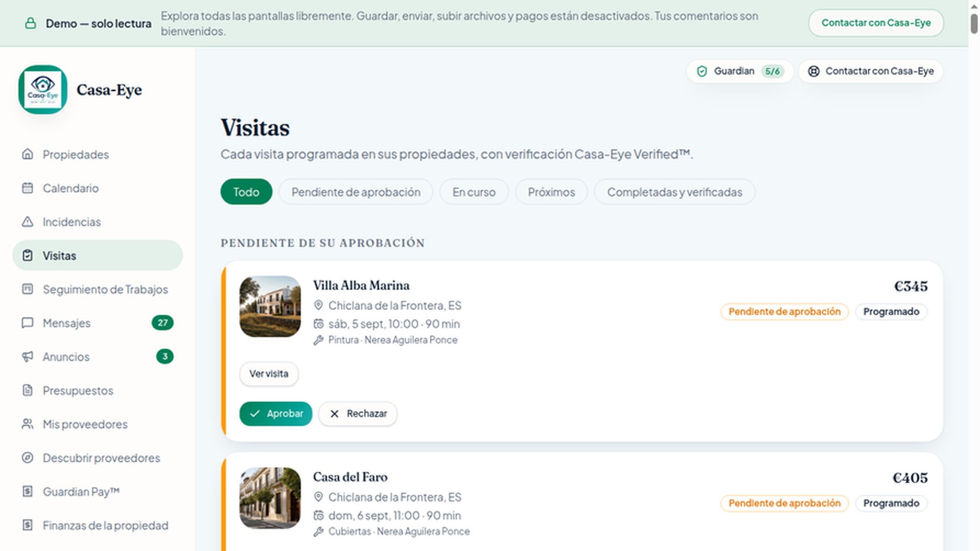Click the Calendario calendar icon
The image size is (980, 551).
click(28, 188)
